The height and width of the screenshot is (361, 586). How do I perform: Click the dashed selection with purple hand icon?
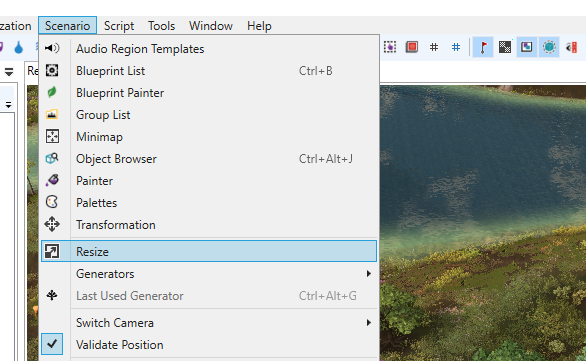[x=390, y=47]
